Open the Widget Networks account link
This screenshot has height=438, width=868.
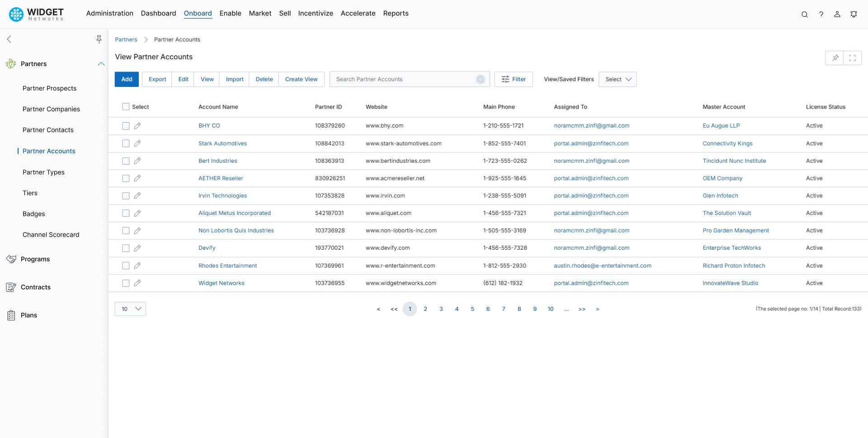tap(221, 283)
